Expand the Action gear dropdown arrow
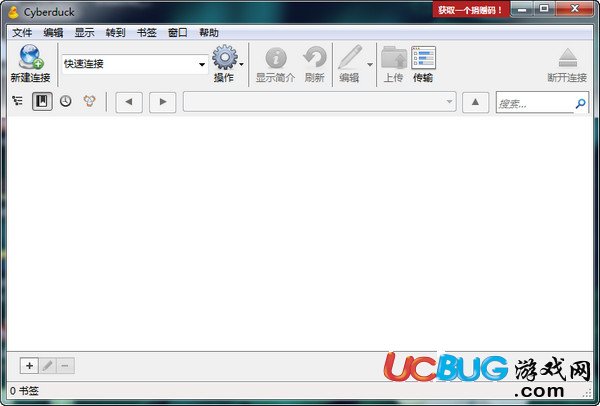Viewport: 600px width, 406px height. pos(241,64)
